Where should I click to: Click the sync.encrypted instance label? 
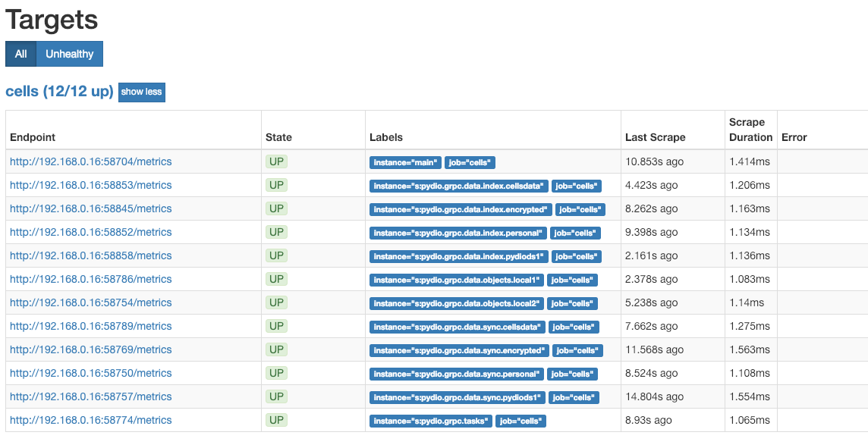pyautogui.click(x=460, y=351)
